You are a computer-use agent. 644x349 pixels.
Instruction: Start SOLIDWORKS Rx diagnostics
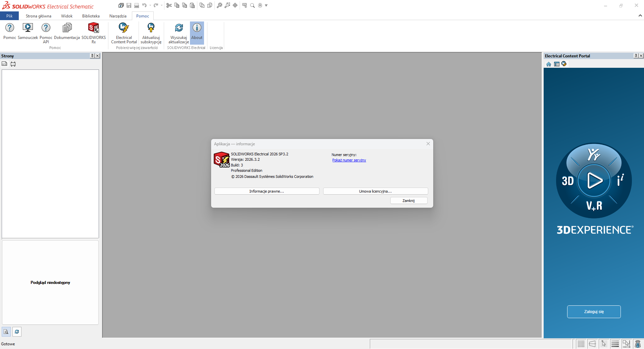point(94,33)
